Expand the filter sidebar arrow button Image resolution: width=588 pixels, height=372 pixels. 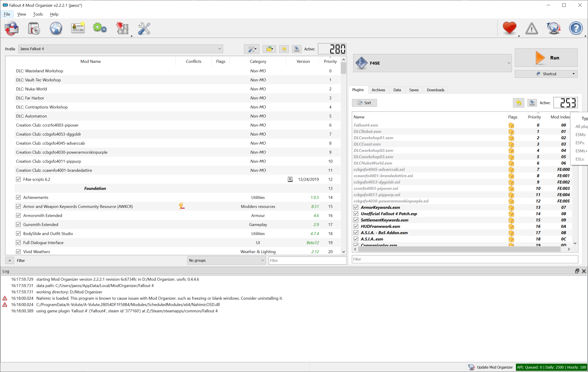(9, 260)
